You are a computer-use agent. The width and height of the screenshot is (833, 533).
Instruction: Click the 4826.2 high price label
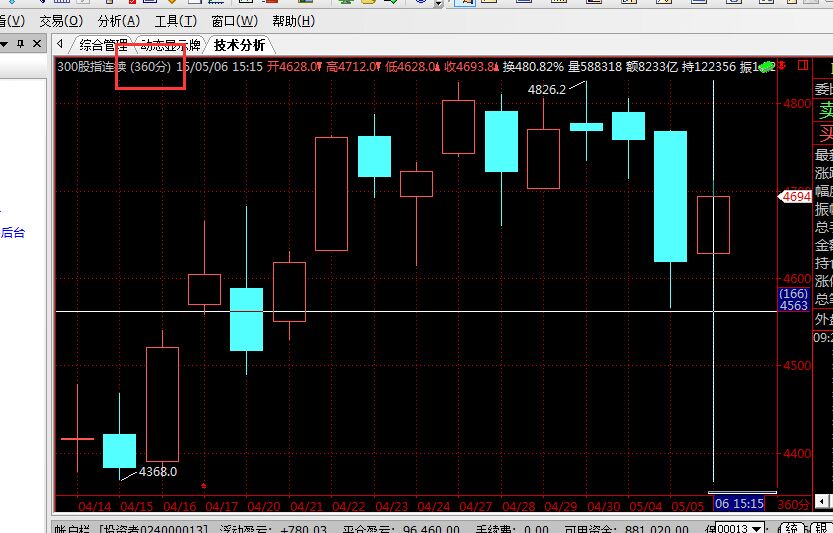(x=547, y=89)
